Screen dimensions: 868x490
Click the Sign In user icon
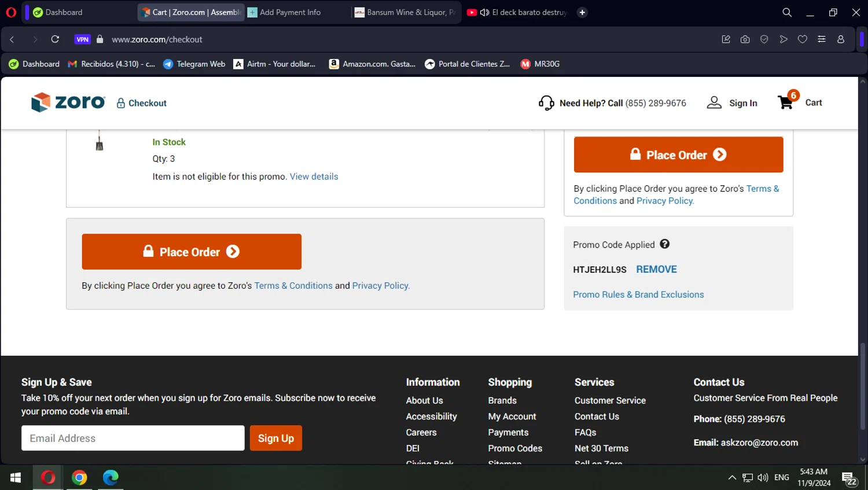click(714, 103)
